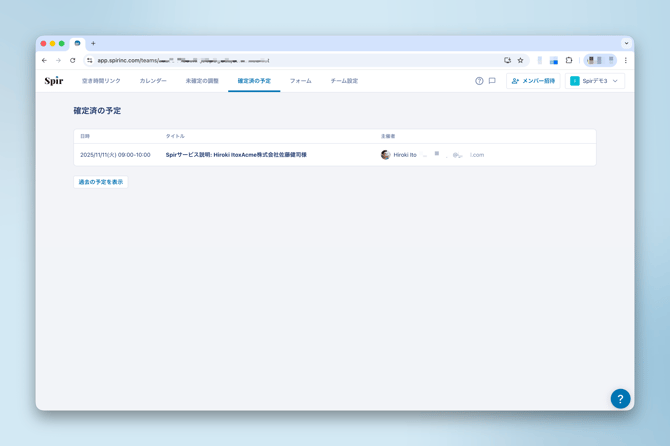
Task: Expand the Spirデモ3 team dropdown
Action: pos(595,81)
